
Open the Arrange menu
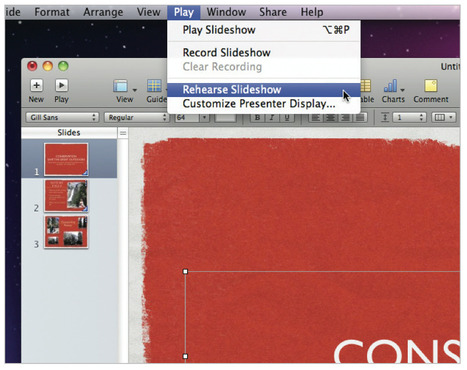coord(103,12)
